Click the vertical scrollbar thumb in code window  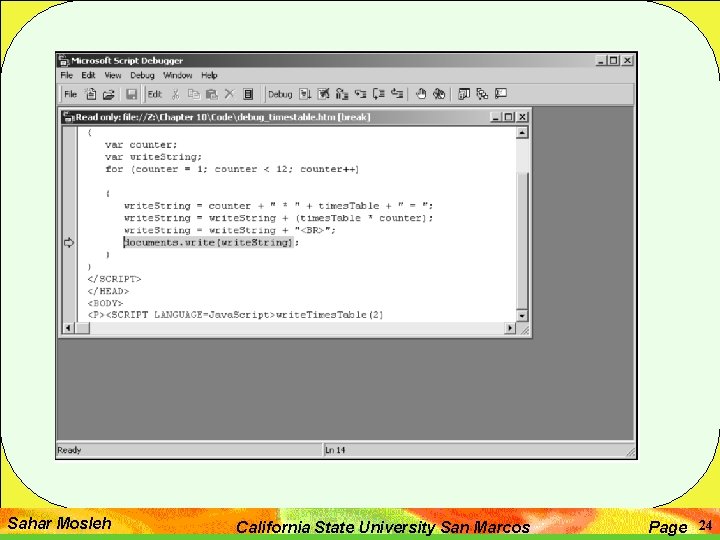click(522, 240)
